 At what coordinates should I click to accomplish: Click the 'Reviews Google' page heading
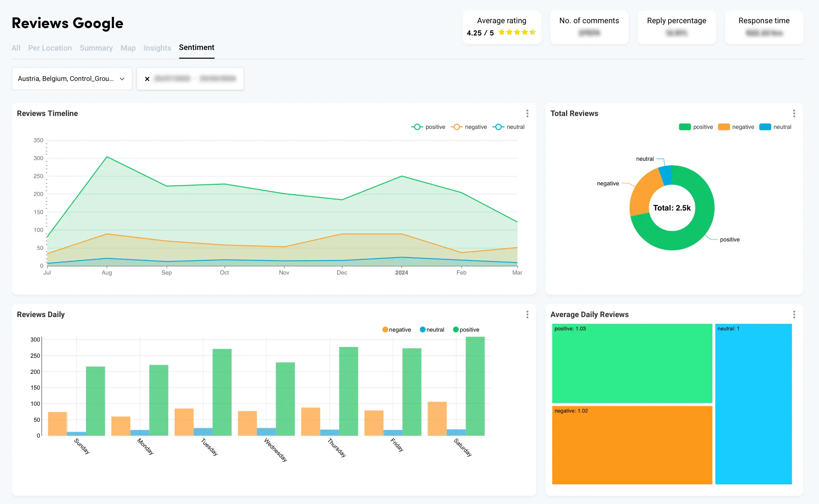[x=68, y=23]
